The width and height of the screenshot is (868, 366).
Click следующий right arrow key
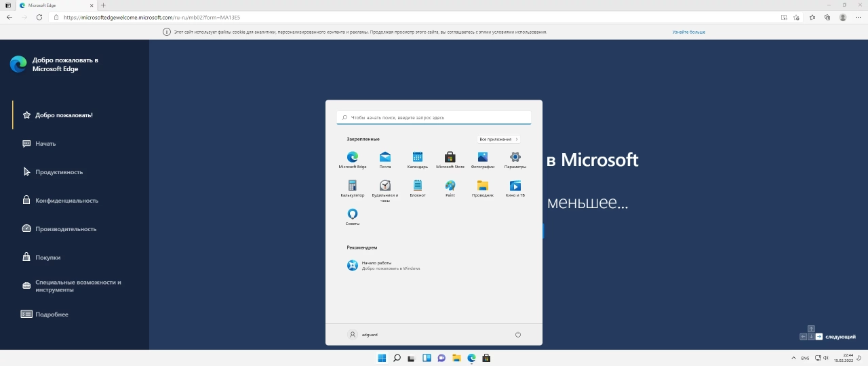pos(819,336)
